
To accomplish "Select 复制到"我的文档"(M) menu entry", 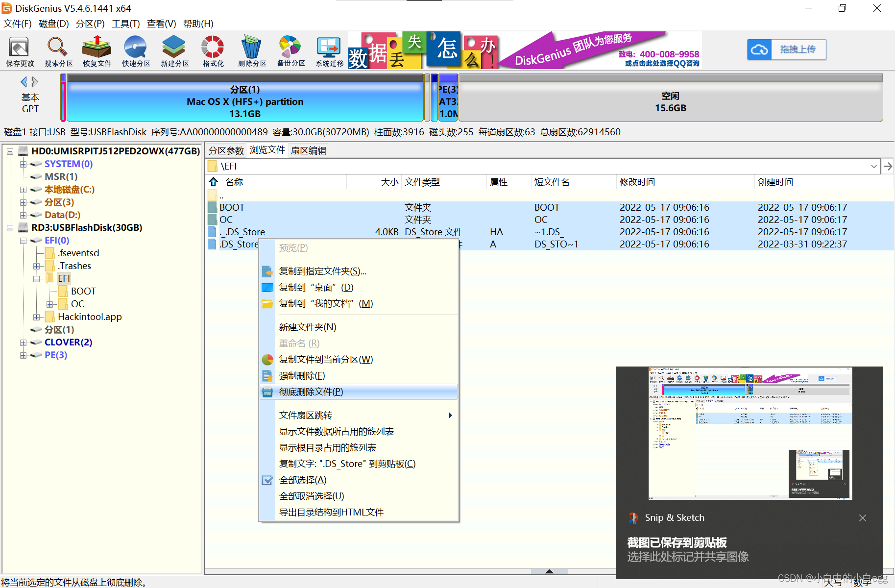I will pos(359,304).
